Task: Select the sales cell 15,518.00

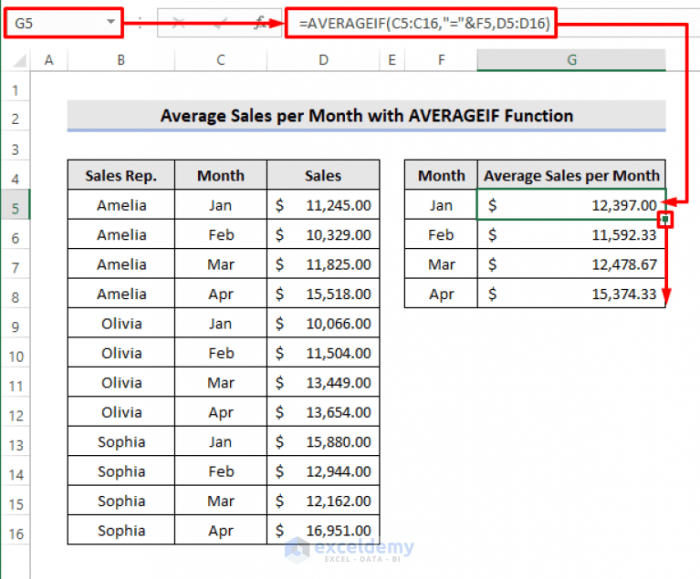Action: tap(323, 294)
